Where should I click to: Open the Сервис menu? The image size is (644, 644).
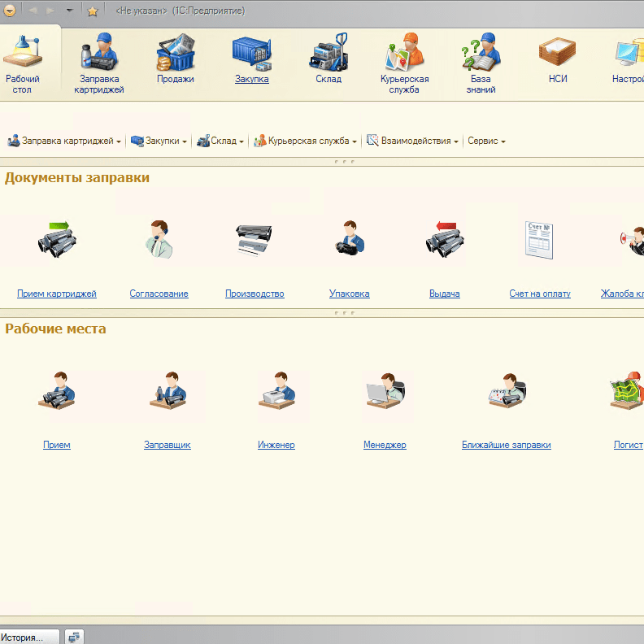[x=486, y=141]
